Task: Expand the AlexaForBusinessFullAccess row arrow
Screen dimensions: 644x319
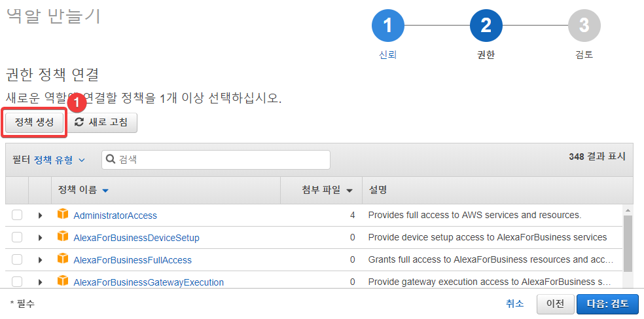Action: click(40, 260)
